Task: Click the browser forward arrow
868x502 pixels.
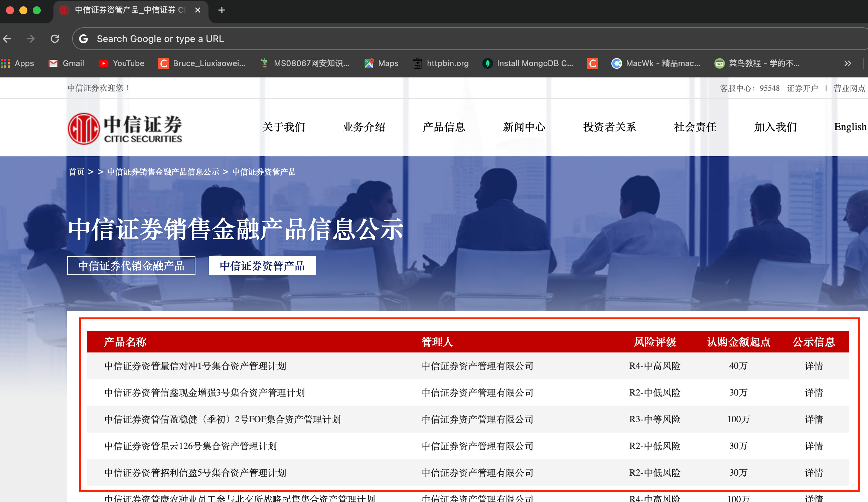Action: pyautogui.click(x=31, y=38)
